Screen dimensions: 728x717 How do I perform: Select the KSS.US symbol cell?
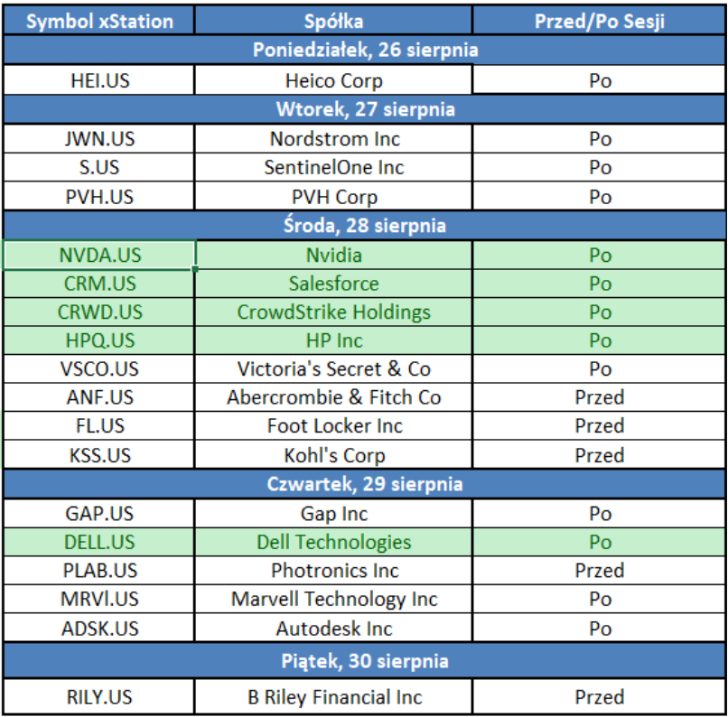tap(99, 455)
